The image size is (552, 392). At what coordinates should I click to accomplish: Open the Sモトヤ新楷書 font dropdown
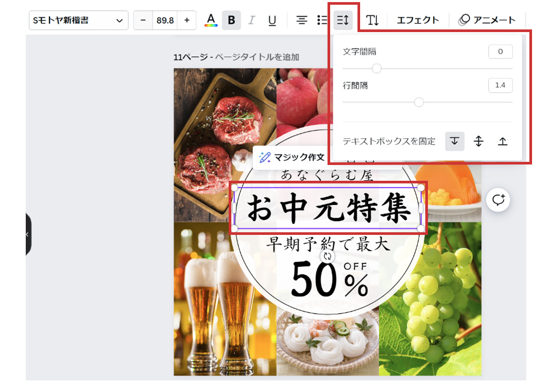click(x=78, y=20)
